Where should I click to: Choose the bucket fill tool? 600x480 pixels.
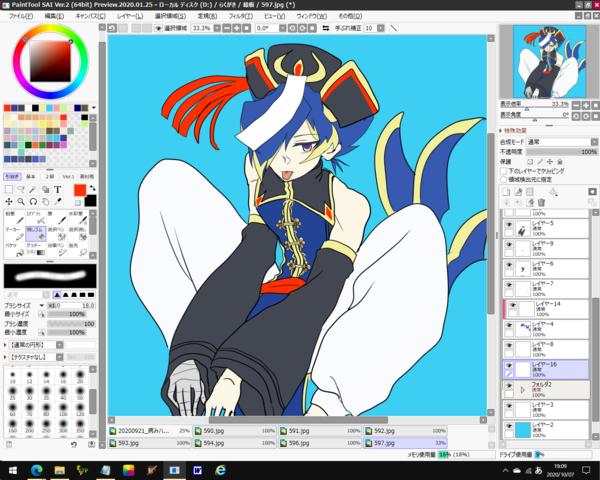[x=15, y=249]
